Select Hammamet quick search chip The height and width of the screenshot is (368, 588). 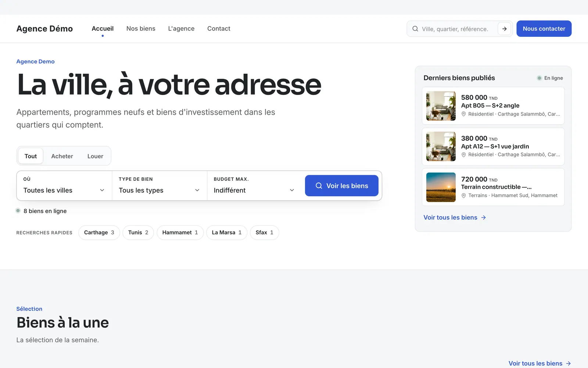[180, 233]
